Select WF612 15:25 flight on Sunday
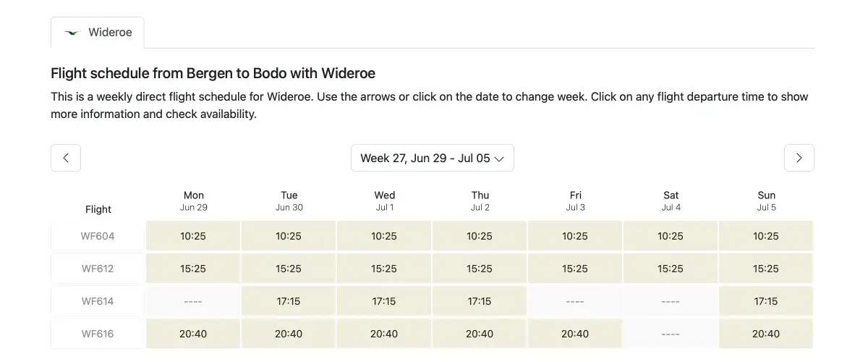868x362 pixels. point(766,269)
